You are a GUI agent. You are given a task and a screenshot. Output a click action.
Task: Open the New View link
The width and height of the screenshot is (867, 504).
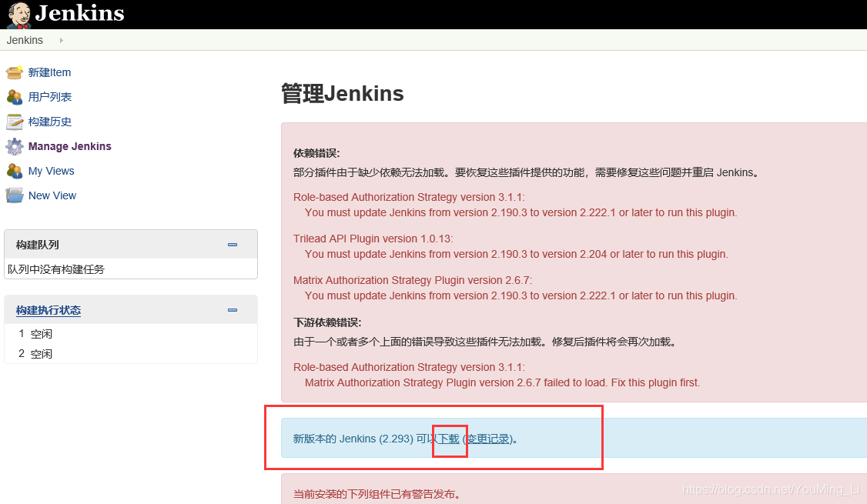pos(52,195)
